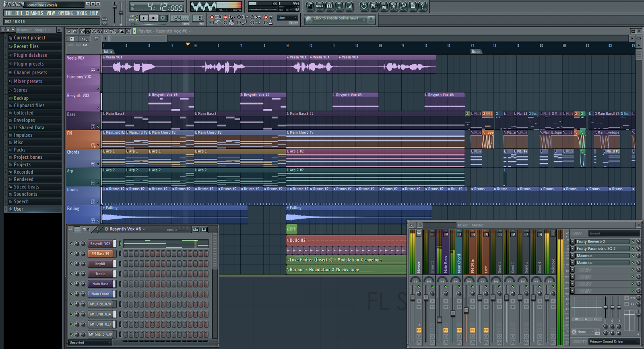
Task: Choose the select tool in Playlist toolbar
Action: (117, 31)
